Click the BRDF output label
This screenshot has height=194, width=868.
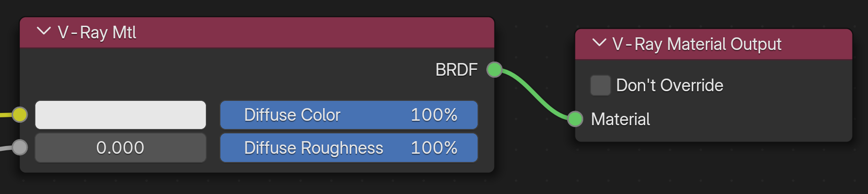[456, 70]
